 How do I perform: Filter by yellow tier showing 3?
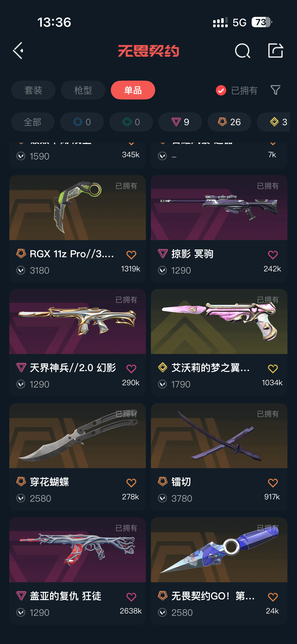click(x=274, y=122)
